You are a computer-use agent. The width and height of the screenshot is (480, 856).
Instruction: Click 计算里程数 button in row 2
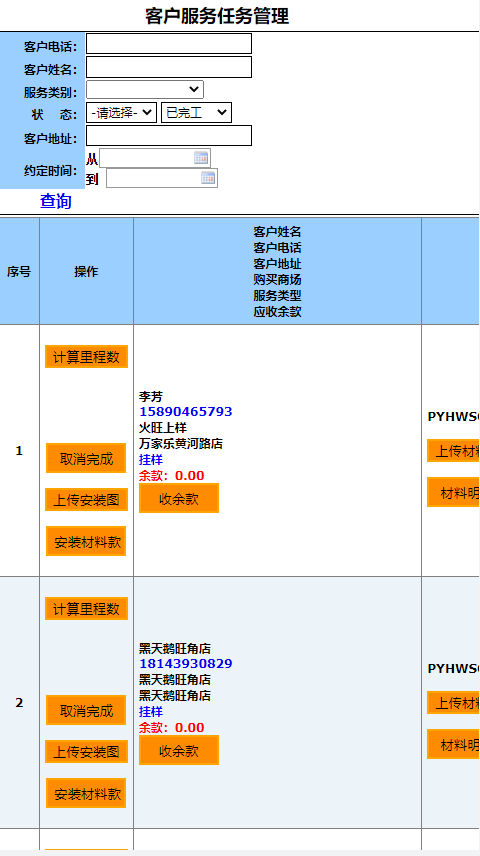(x=86, y=609)
